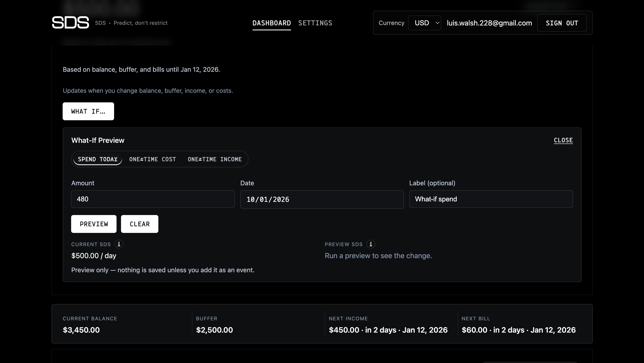Open the Current SDS info icon
The height and width of the screenshot is (363, 644).
click(119, 244)
